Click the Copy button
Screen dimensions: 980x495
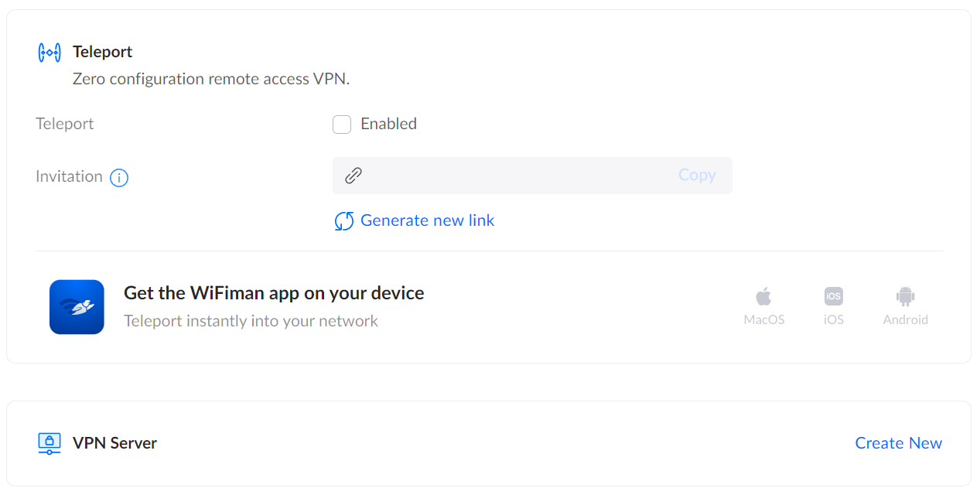[696, 175]
